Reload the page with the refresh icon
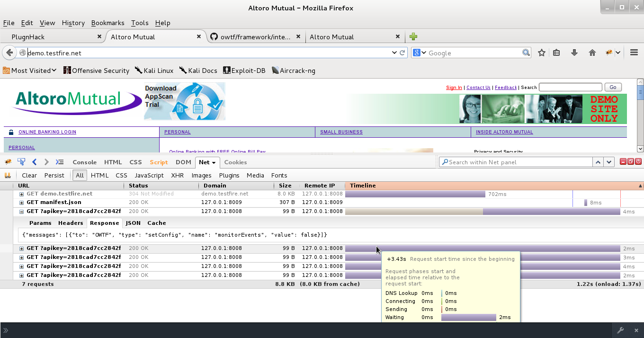The width and height of the screenshot is (644, 338). pos(402,53)
